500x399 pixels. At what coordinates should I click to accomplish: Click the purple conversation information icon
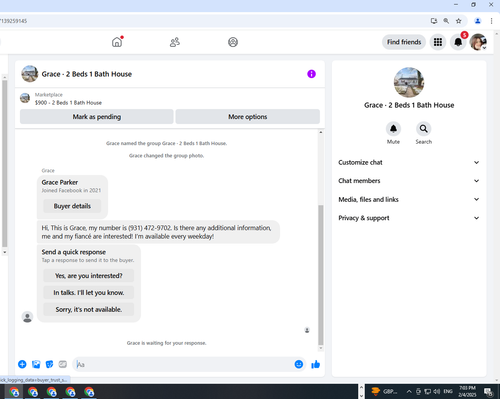point(311,74)
